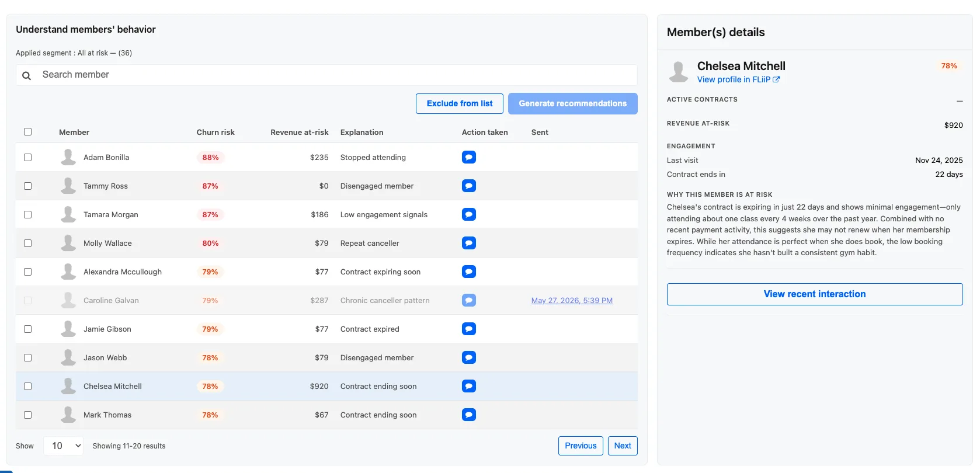Click the Explanation column header
Image resolution: width=980 pixels, height=473 pixels.
click(362, 132)
